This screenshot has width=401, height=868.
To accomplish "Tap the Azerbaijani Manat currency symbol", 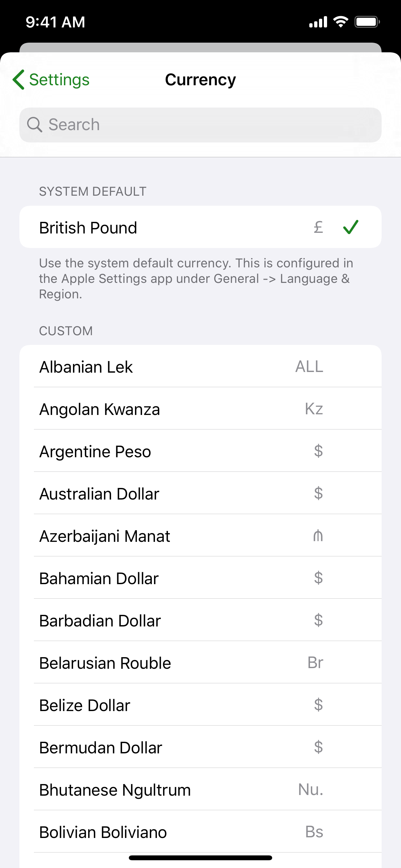I will click(318, 535).
